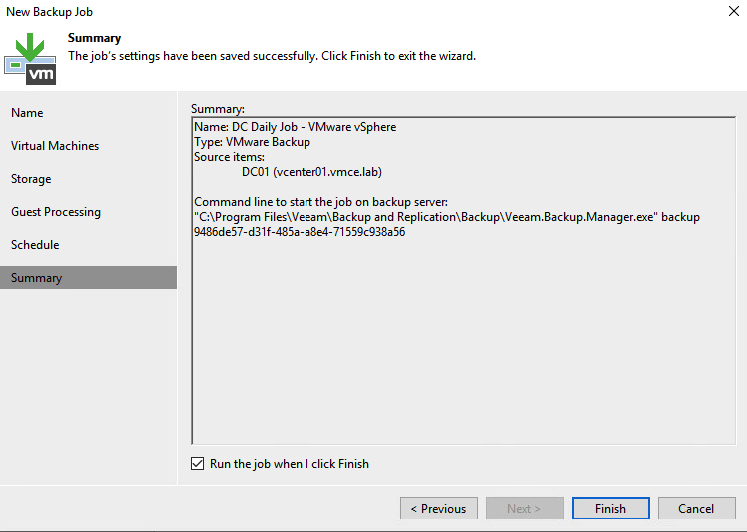Open the Name wizard step
Screen dimensions: 747x532
tap(27, 113)
